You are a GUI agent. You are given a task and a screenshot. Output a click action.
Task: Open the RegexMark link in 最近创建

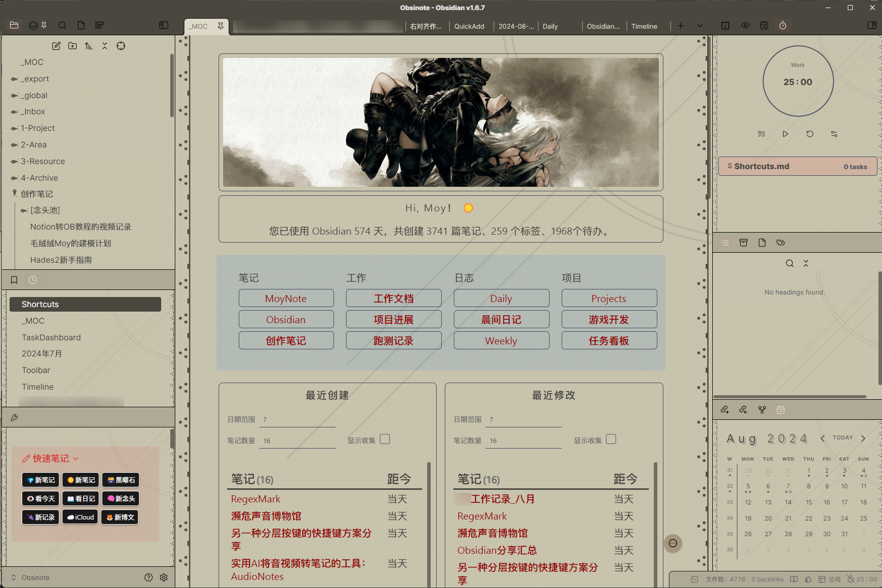pos(256,499)
